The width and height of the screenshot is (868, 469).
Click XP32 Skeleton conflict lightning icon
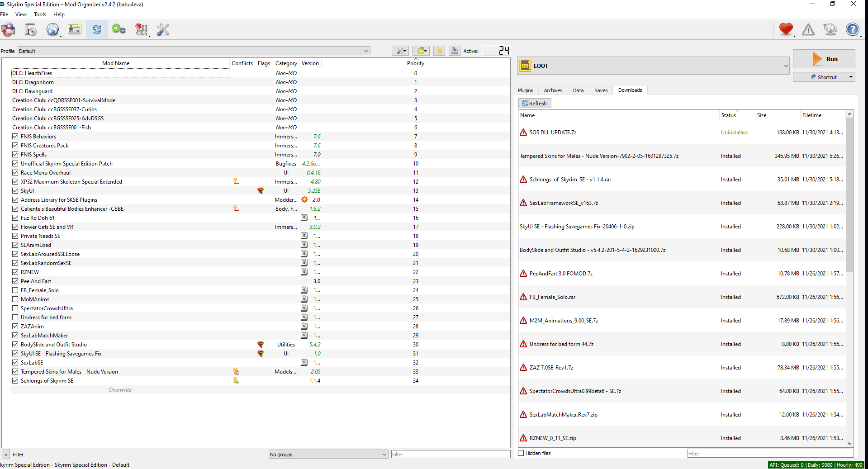tap(236, 181)
